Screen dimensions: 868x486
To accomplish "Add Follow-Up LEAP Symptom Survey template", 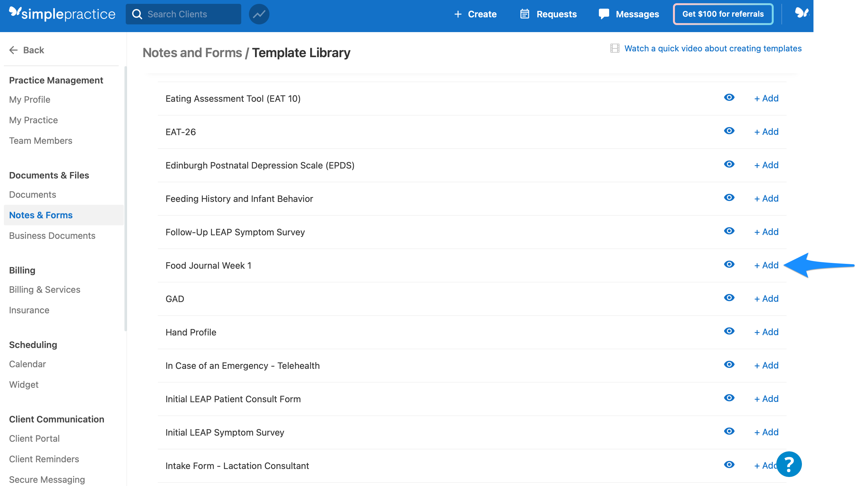I will tap(766, 232).
